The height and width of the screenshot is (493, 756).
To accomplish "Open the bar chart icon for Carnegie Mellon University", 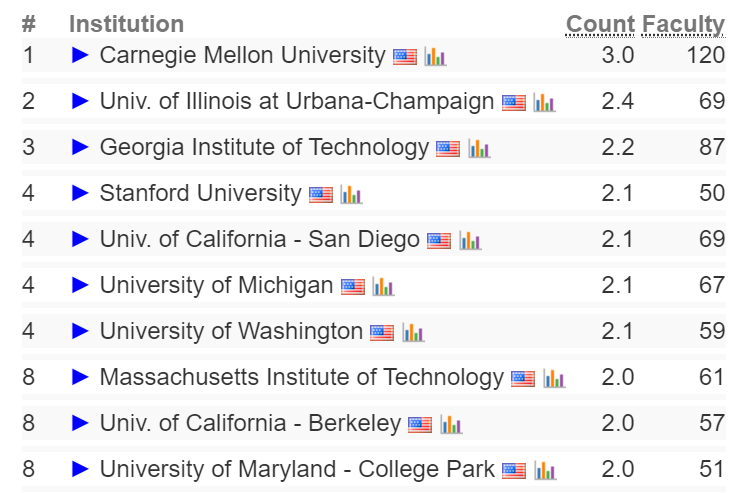I will pos(435,56).
